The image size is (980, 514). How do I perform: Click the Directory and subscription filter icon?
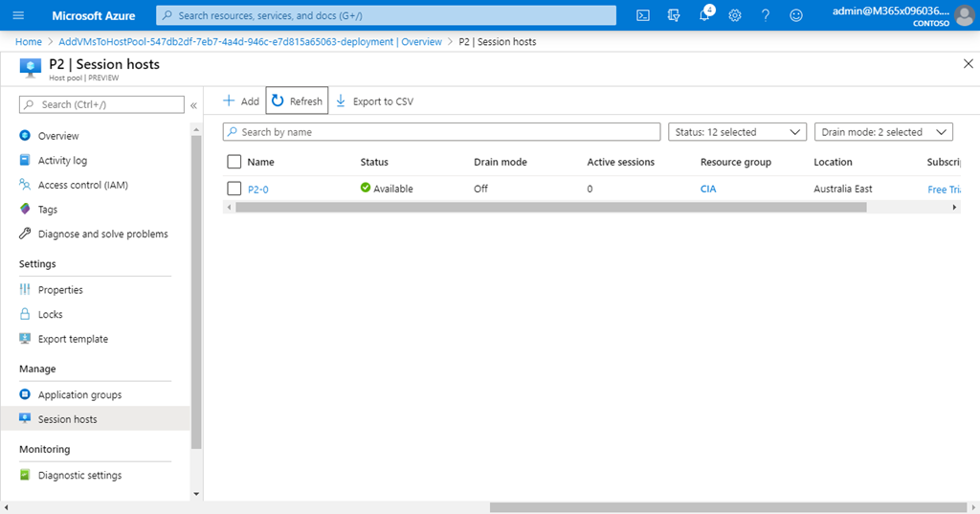[674, 15]
